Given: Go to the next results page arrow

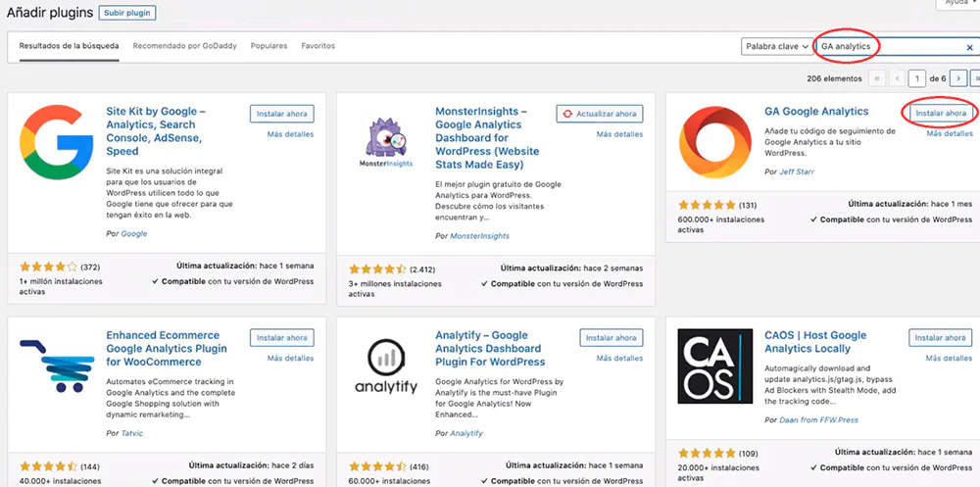Looking at the screenshot, I should point(958,78).
